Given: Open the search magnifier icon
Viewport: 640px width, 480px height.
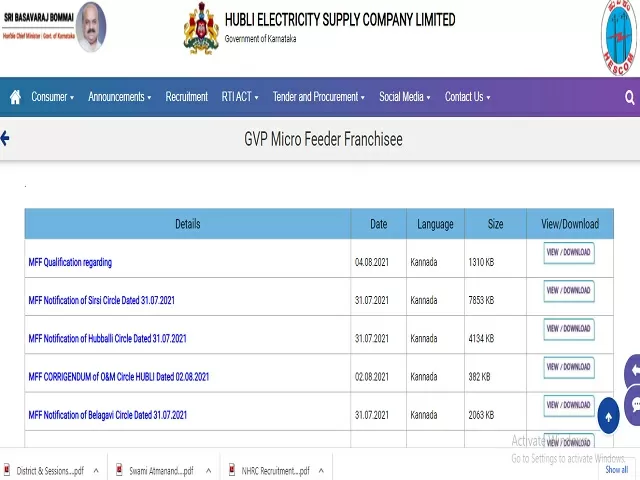Looking at the screenshot, I should click(629, 97).
